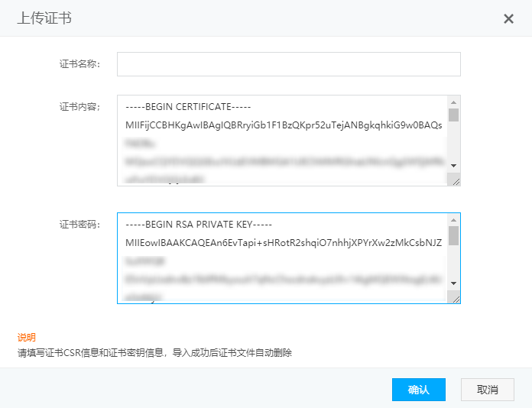
Task: Close the 上传证书 dialog with the X icon
Action: [x=508, y=18]
